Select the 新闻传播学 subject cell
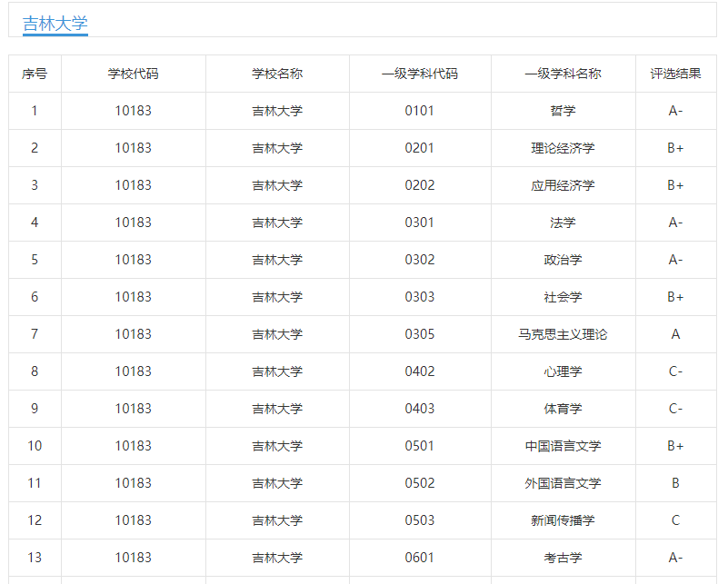Image resolution: width=728 pixels, height=584 pixels. coord(563,520)
